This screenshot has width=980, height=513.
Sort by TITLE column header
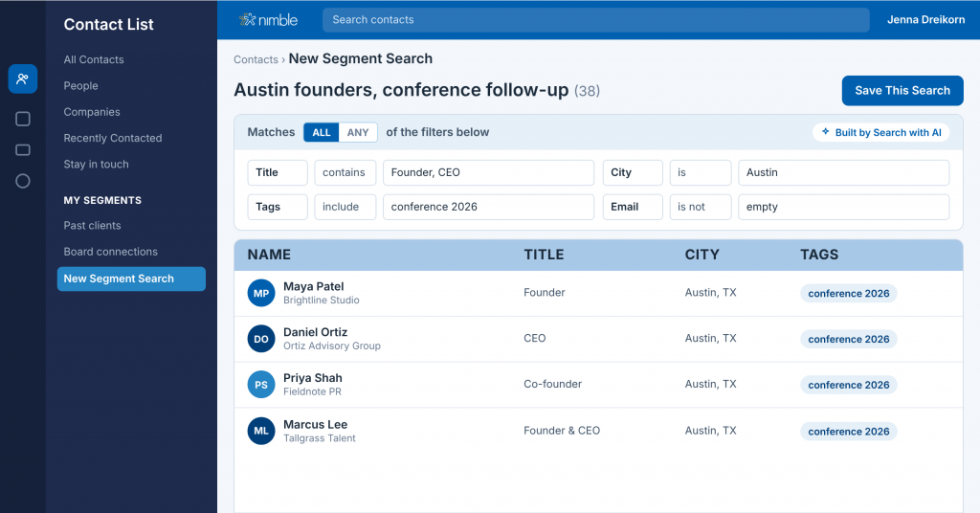pos(544,255)
